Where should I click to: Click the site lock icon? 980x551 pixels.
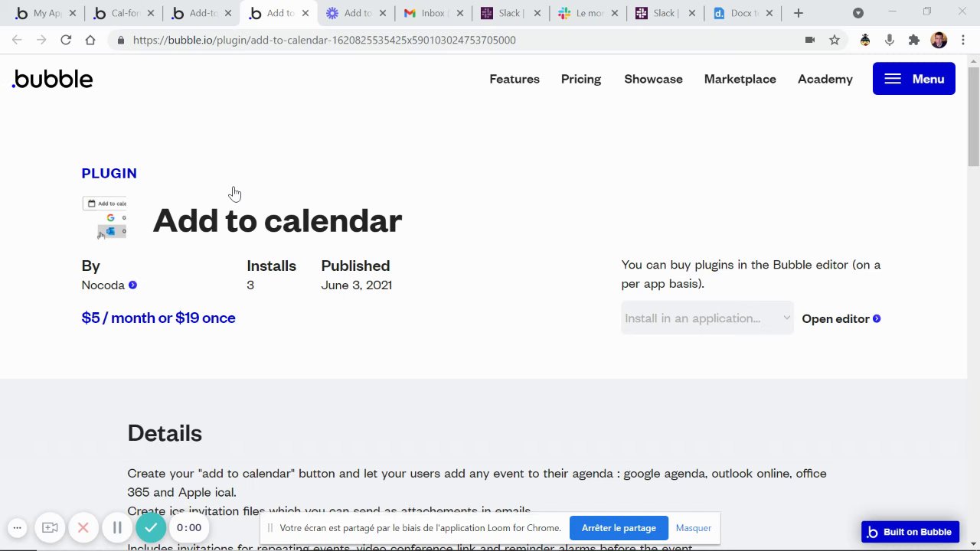point(121,40)
